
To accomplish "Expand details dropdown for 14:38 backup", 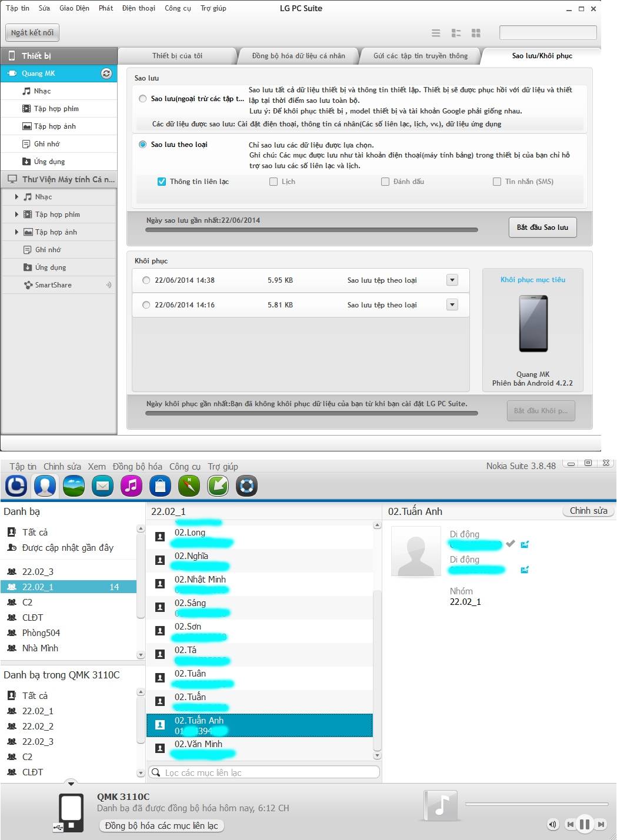I will coord(452,280).
